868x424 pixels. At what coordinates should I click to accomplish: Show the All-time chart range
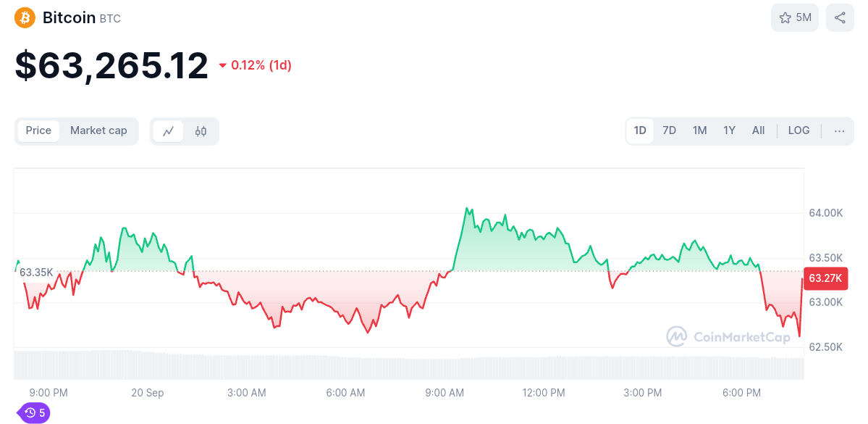pyautogui.click(x=758, y=130)
